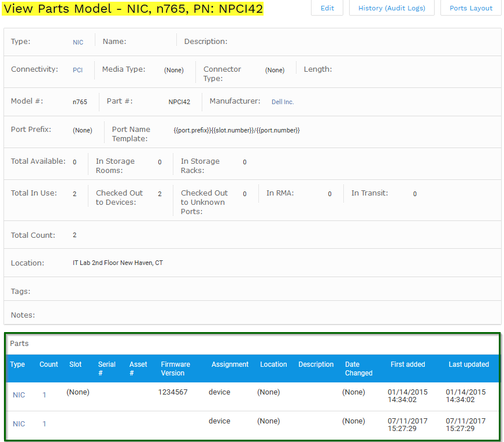Click the Firmware Version column header
The height and width of the screenshot is (442, 504).
175,369
